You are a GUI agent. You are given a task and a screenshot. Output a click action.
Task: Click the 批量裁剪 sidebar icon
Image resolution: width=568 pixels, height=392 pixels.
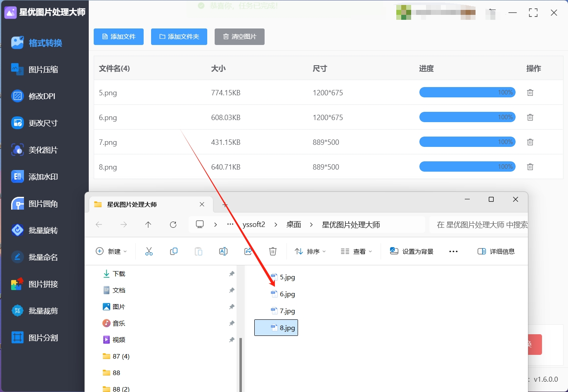tap(17, 311)
